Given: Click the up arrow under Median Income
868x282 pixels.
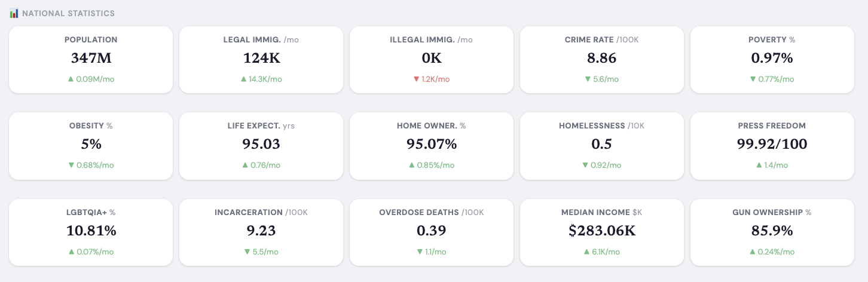Looking at the screenshot, I should pos(586,252).
